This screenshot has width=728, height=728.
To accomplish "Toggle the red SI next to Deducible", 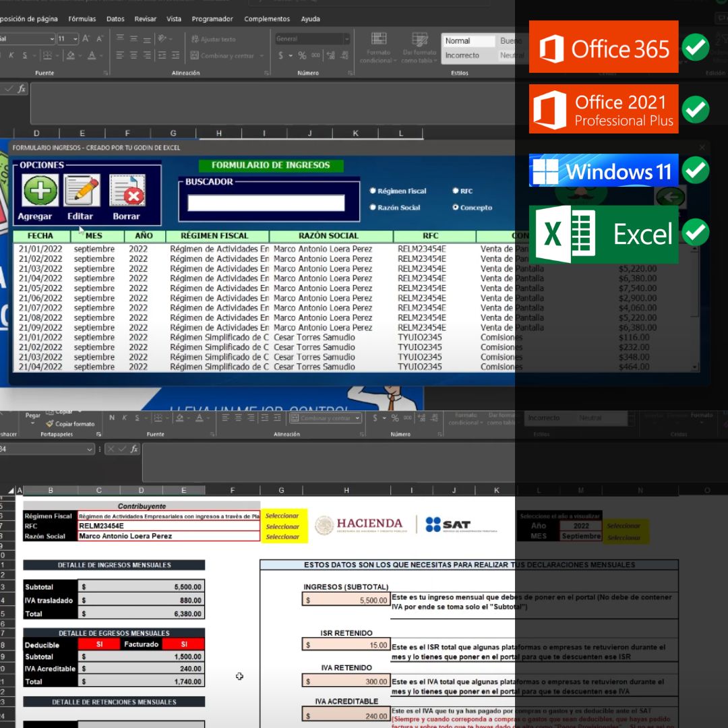I will tap(99, 644).
